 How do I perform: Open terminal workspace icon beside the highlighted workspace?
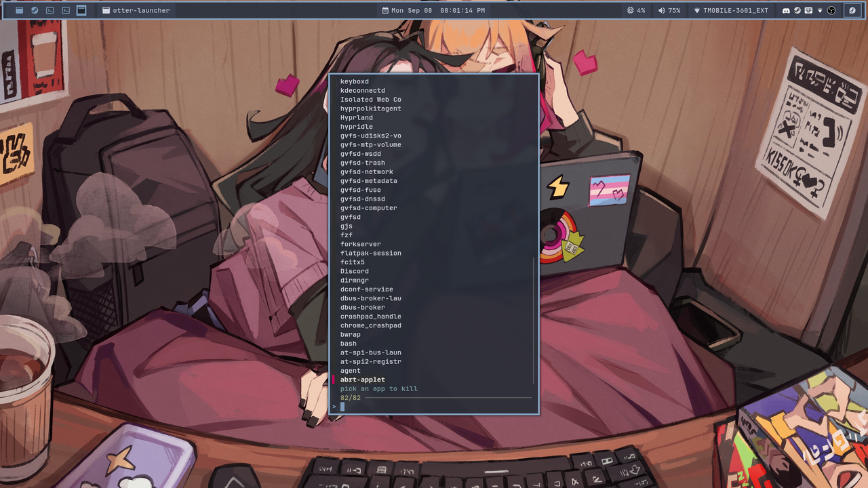tap(66, 10)
